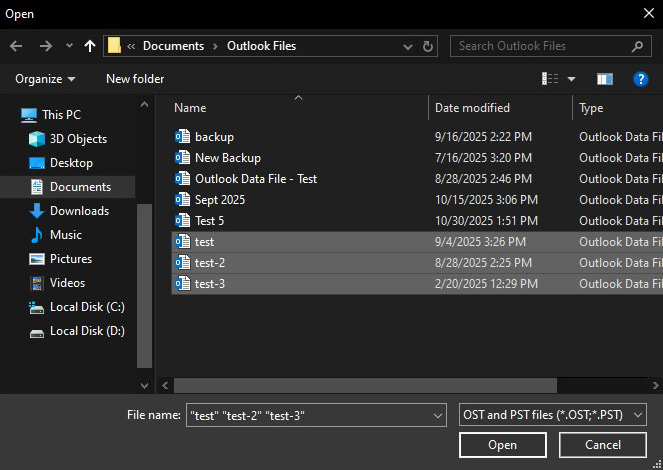Refresh the Outlook Files folder
Image resolution: width=663 pixels, height=470 pixels.
tap(428, 46)
